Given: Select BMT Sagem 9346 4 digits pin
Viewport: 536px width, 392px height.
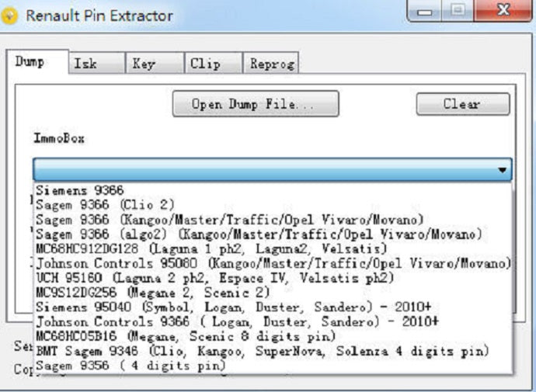Looking at the screenshot, I should pos(262,352).
